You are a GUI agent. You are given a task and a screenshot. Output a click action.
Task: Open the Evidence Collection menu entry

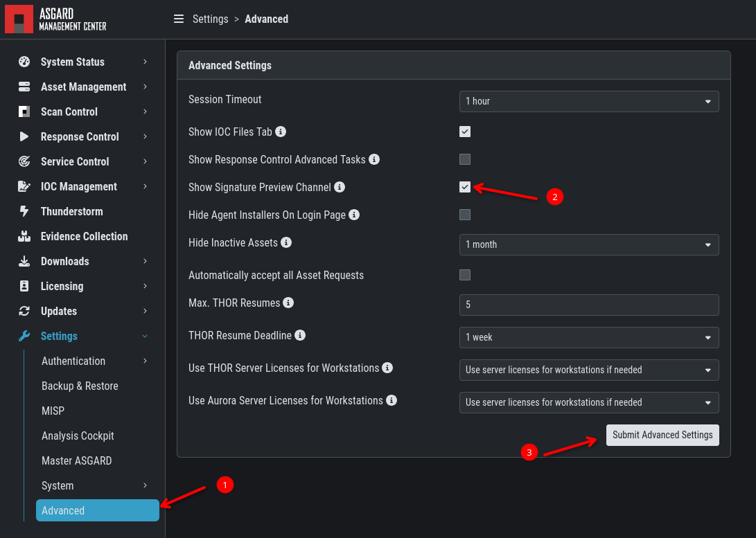85,236
